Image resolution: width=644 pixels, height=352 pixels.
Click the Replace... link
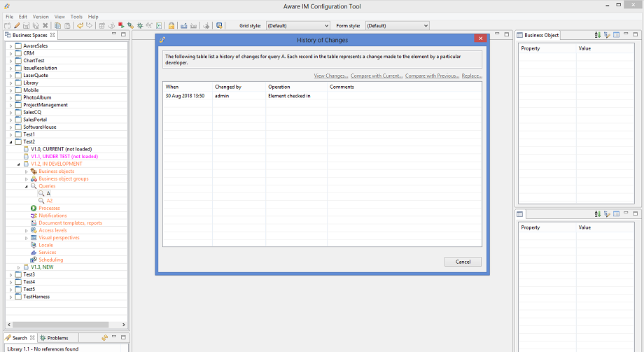pyautogui.click(x=472, y=76)
